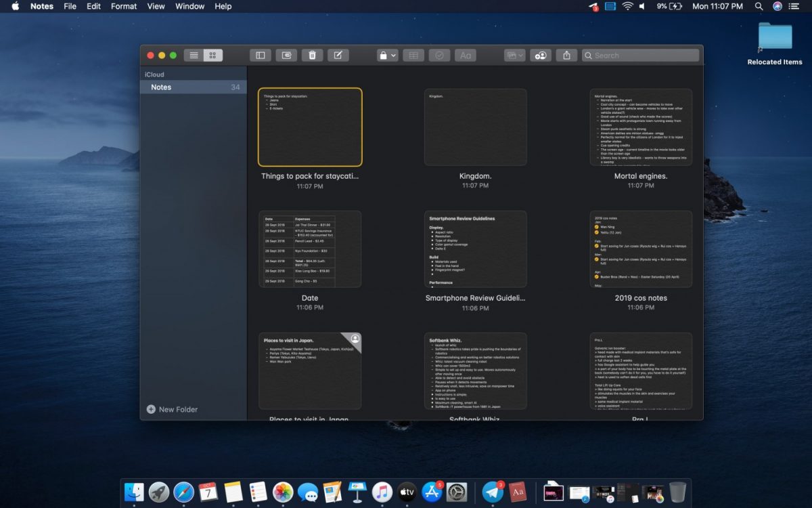Viewport: 812px width, 508px height.
Task: Open Safari from the Dock
Action: click(183, 492)
